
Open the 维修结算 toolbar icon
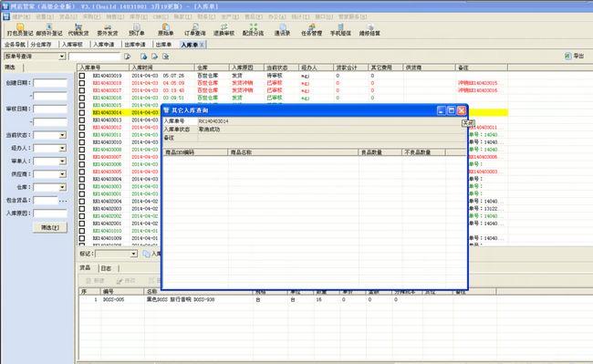[x=369, y=29]
